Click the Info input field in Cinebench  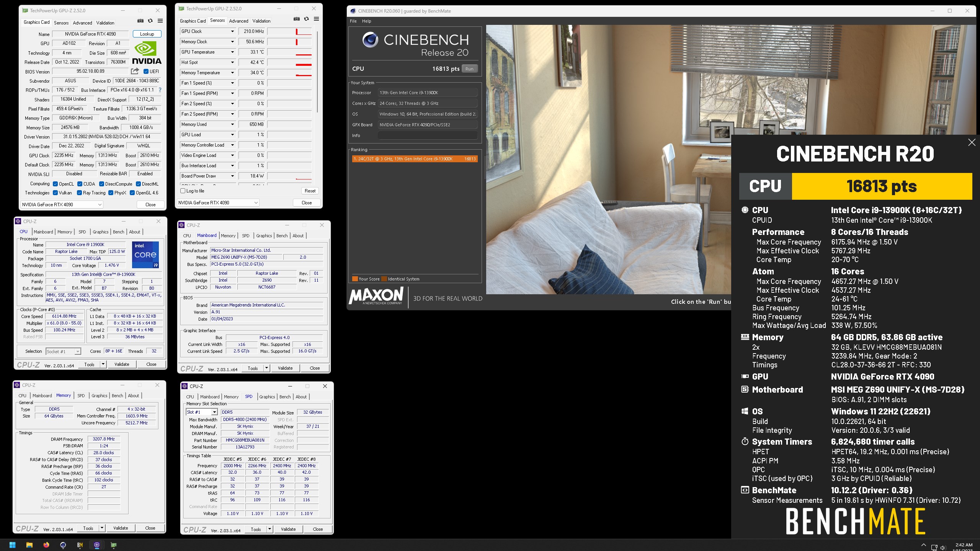428,135
